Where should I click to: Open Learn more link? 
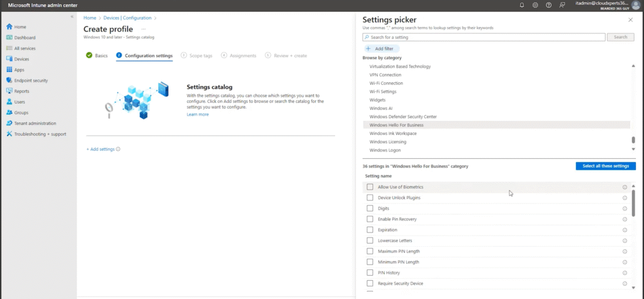(x=197, y=114)
